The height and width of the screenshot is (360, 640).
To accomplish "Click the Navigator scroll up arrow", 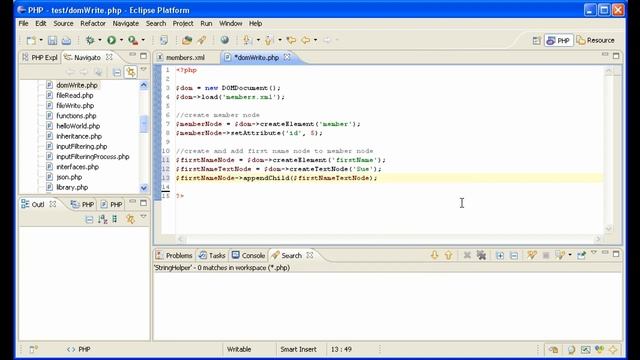I will pyautogui.click(x=144, y=85).
